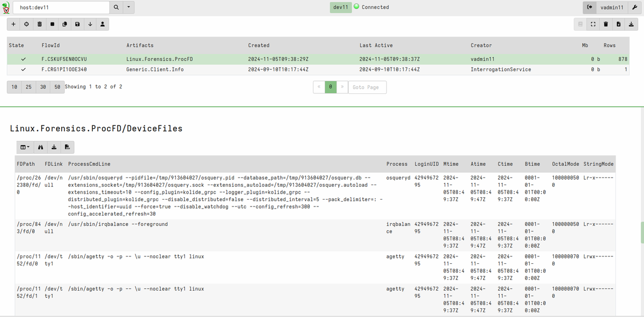This screenshot has height=317, width=644.
Task: Click the /usr/sbin/irqbalance --foreground command line cell
Action: click(118, 224)
